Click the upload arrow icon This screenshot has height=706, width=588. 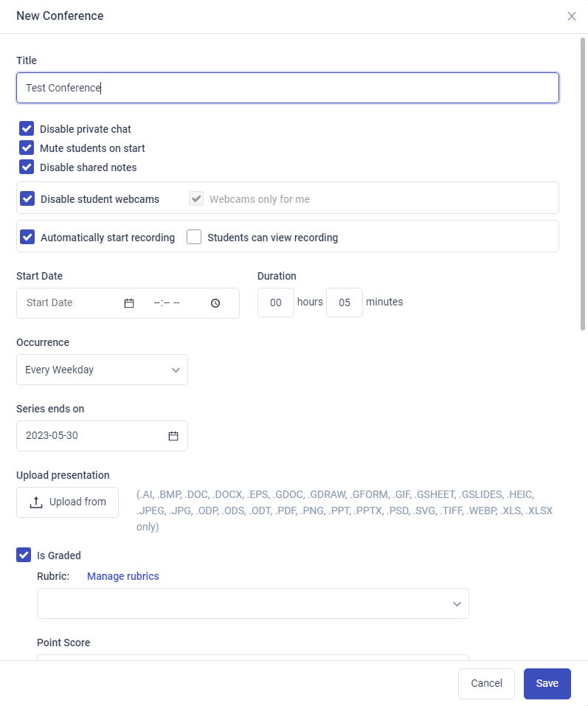(x=36, y=502)
